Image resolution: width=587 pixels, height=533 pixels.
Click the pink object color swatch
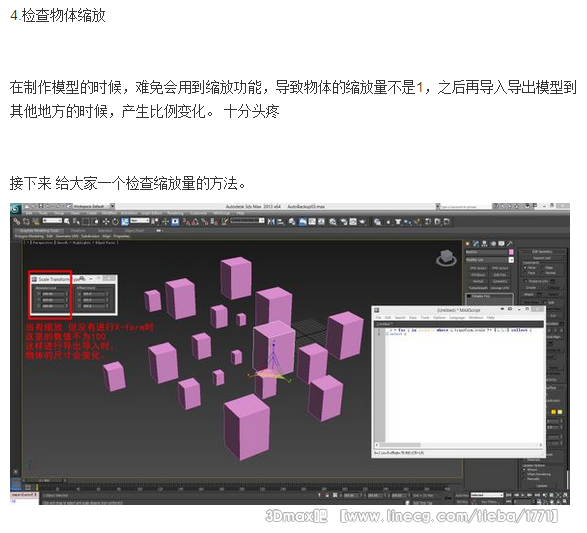click(x=511, y=252)
